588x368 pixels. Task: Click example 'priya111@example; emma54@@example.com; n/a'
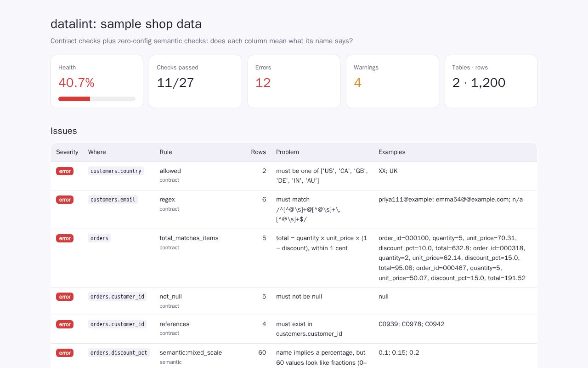point(451,200)
